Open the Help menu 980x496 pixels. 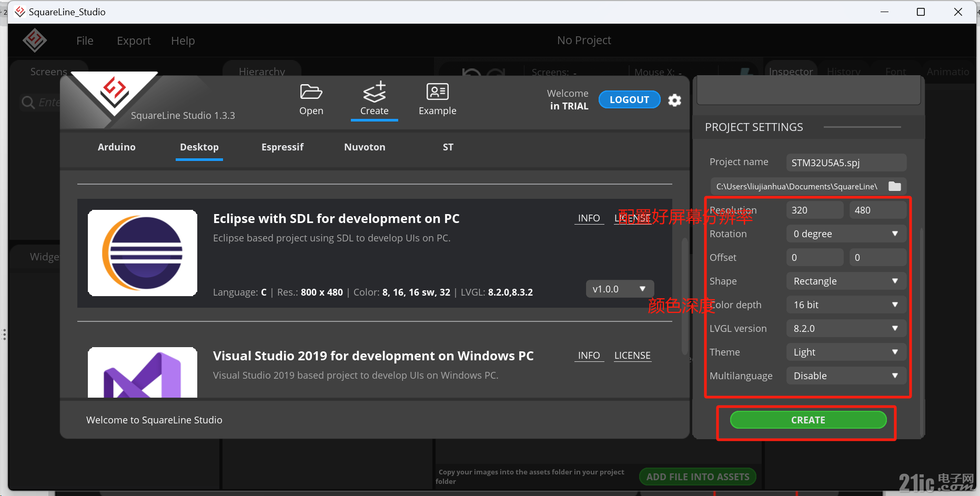pyautogui.click(x=183, y=41)
